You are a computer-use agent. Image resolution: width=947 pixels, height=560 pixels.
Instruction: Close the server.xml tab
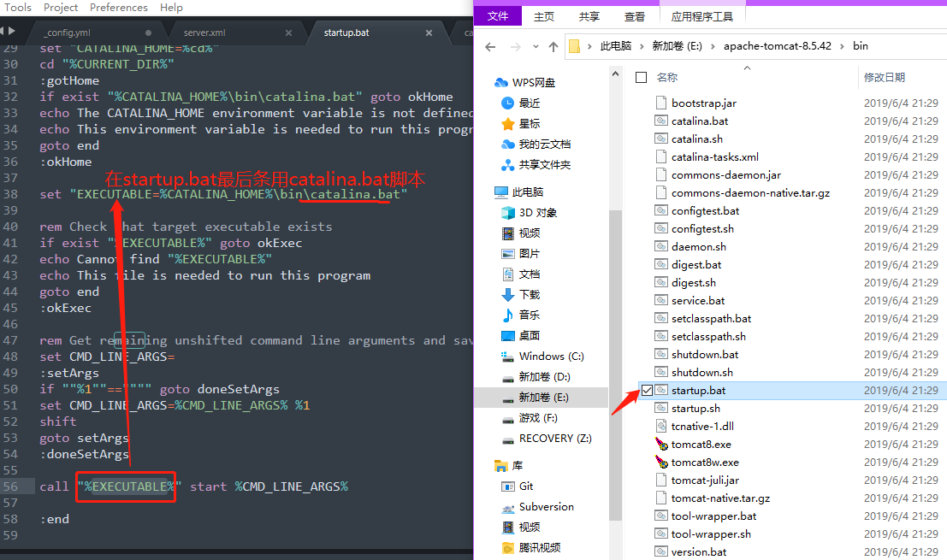click(289, 33)
